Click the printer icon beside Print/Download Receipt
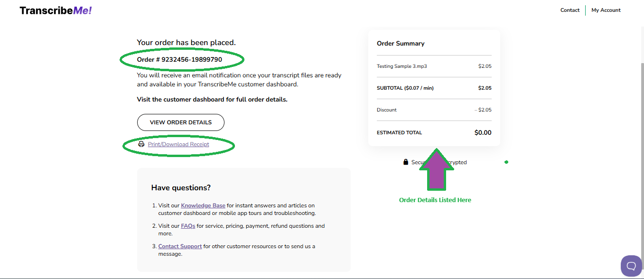This screenshot has width=644, height=279. point(141,144)
